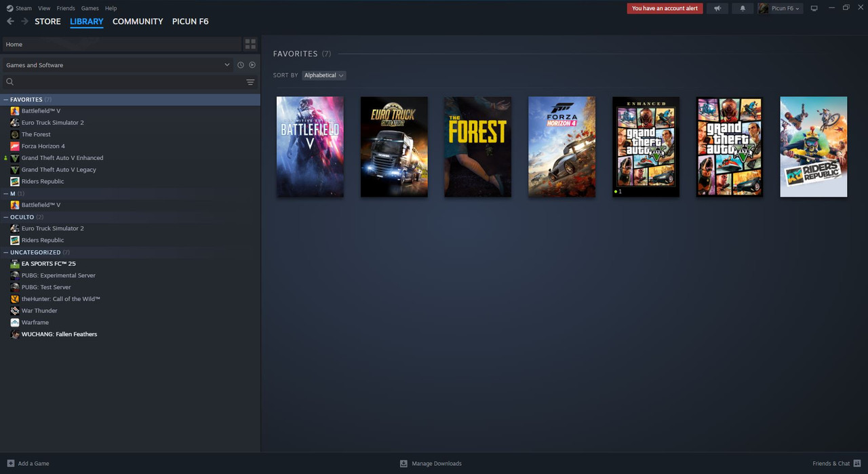868x474 pixels.
Task: Open the notifications bell
Action: (x=743, y=8)
